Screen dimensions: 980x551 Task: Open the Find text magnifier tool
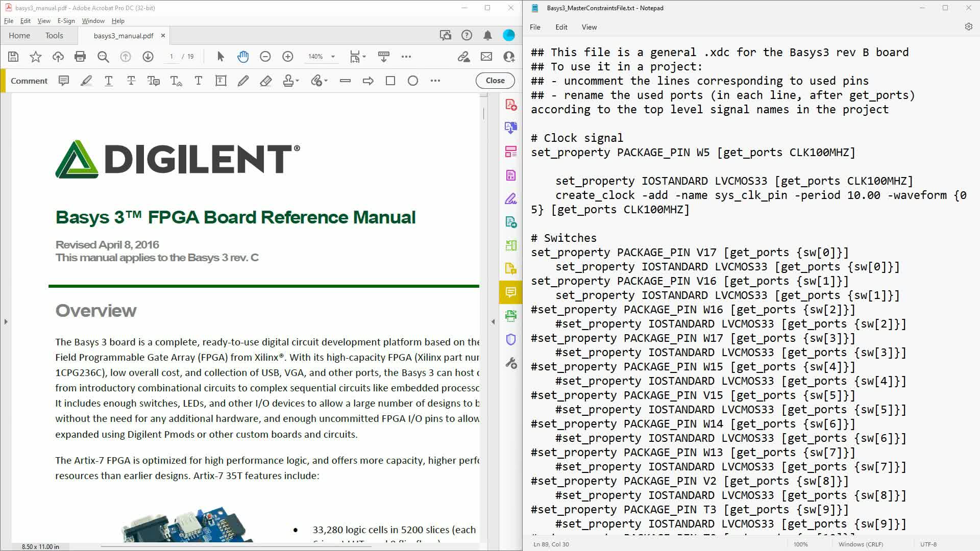tap(103, 57)
